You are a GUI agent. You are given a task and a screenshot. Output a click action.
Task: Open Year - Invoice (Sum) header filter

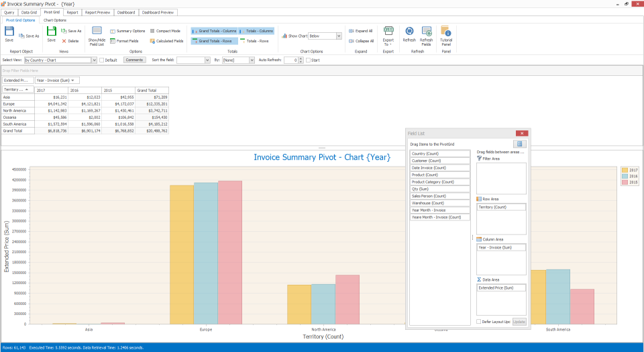tap(72, 80)
